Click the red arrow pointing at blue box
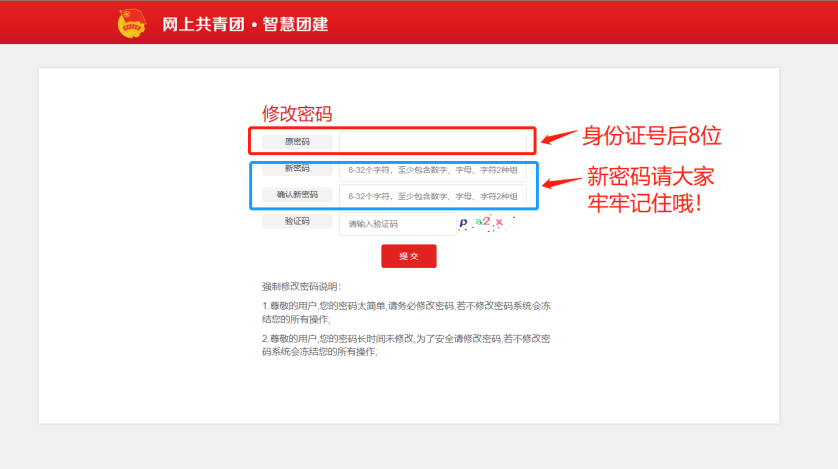Screen dimensions: 838x469 click(562, 183)
